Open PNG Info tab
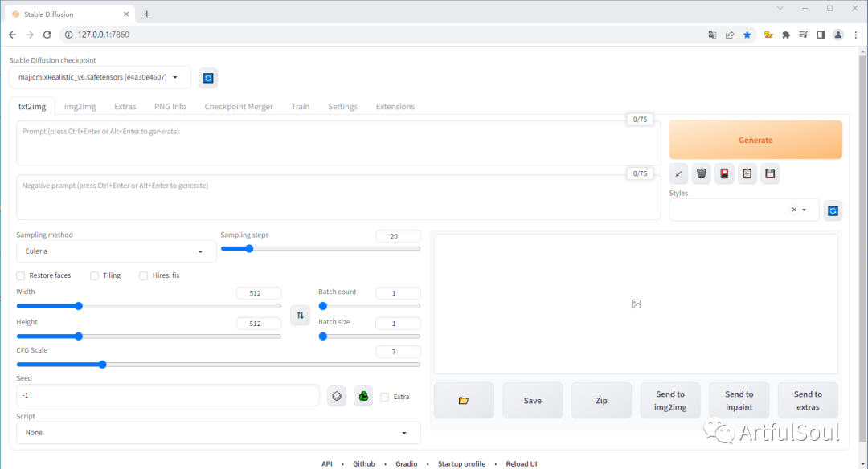The image size is (868, 469). (x=170, y=106)
